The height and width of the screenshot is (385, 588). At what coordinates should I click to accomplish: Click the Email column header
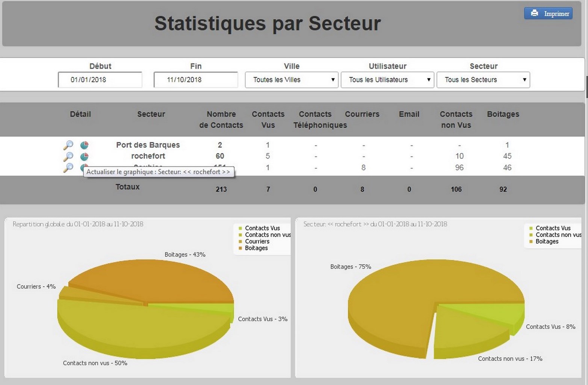409,114
